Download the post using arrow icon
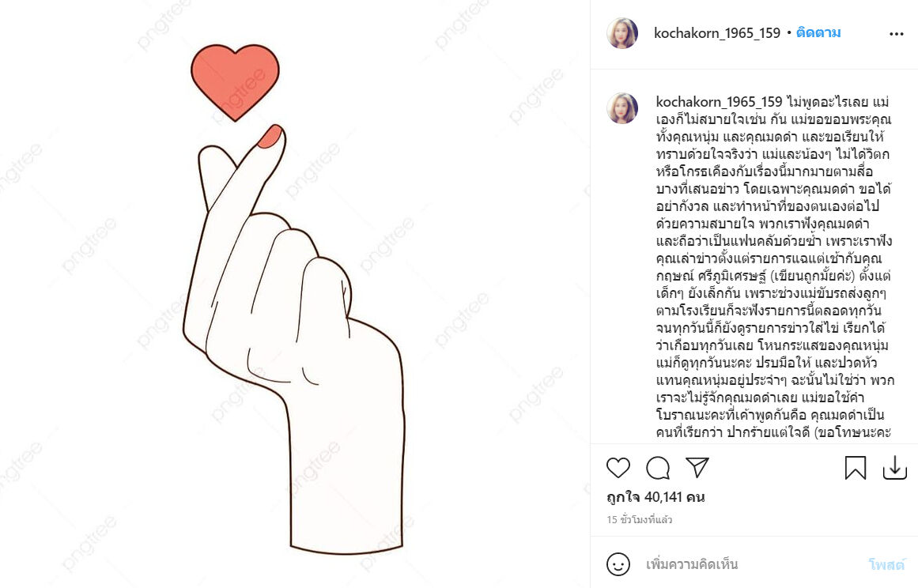This screenshot has width=918, height=588. point(894,467)
